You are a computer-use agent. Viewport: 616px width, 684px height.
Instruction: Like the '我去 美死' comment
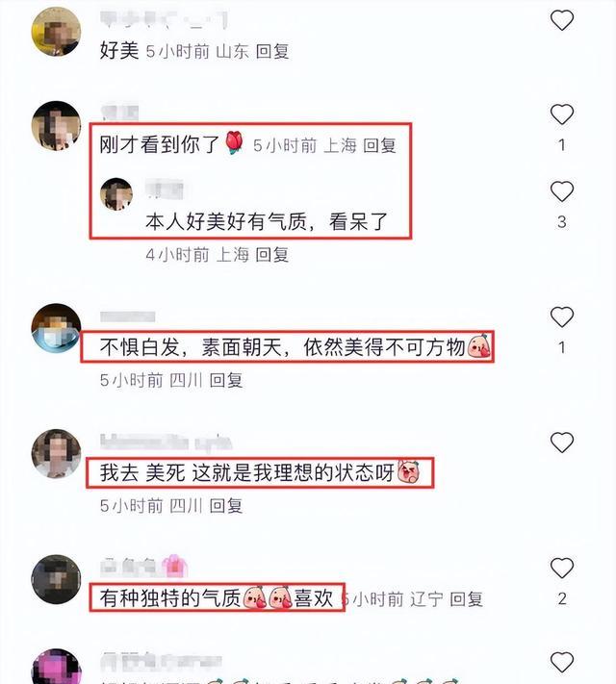[x=562, y=443]
